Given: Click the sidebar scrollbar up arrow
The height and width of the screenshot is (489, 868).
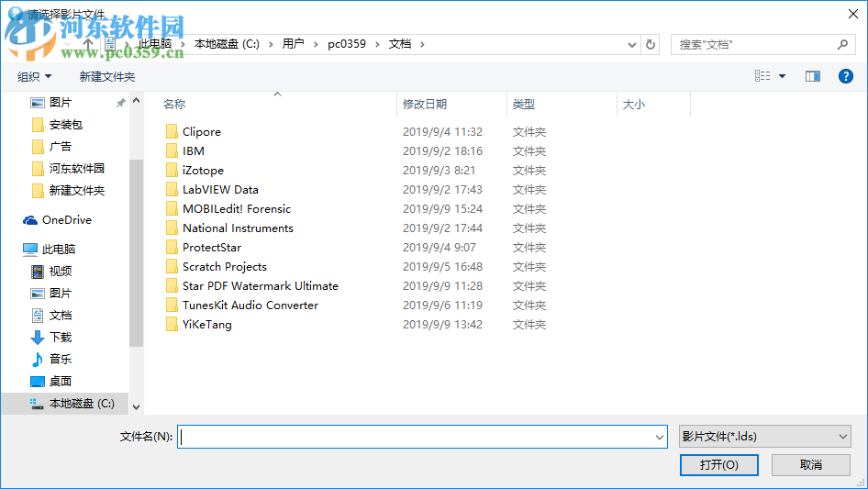Looking at the screenshot, I should click(136, 101).
